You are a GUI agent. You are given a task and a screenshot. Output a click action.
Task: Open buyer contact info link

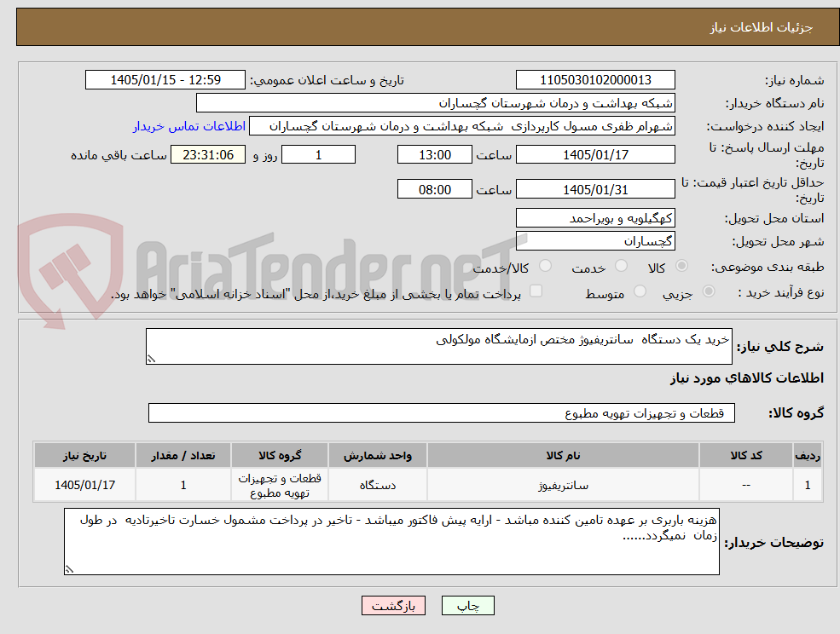189,126
